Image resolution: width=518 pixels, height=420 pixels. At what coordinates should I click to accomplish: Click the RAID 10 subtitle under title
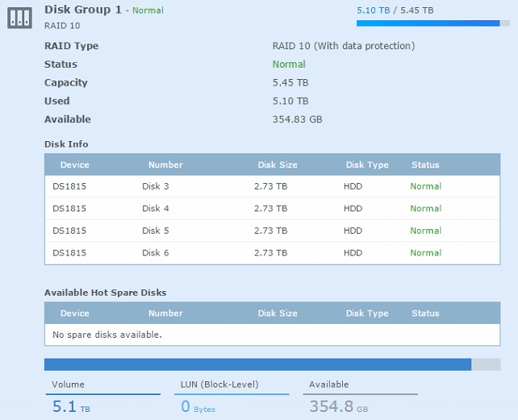click(62, 26)
